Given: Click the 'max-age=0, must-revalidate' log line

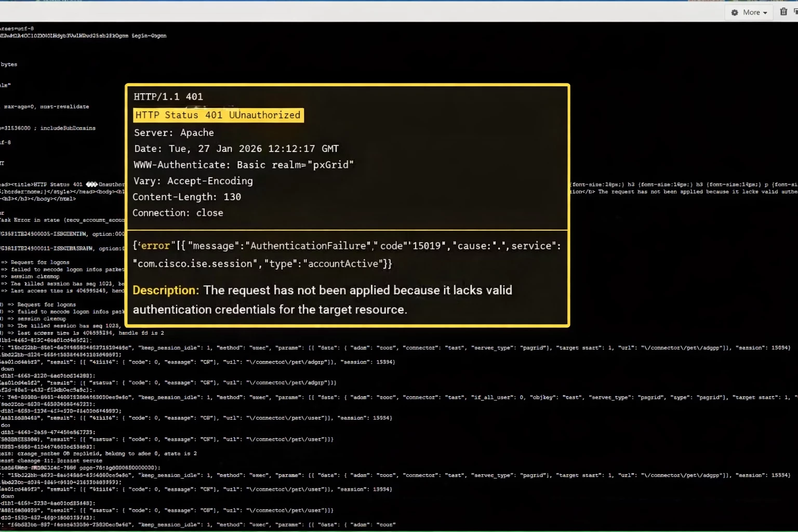Looking at the screenshot, I should coord(47,107).
